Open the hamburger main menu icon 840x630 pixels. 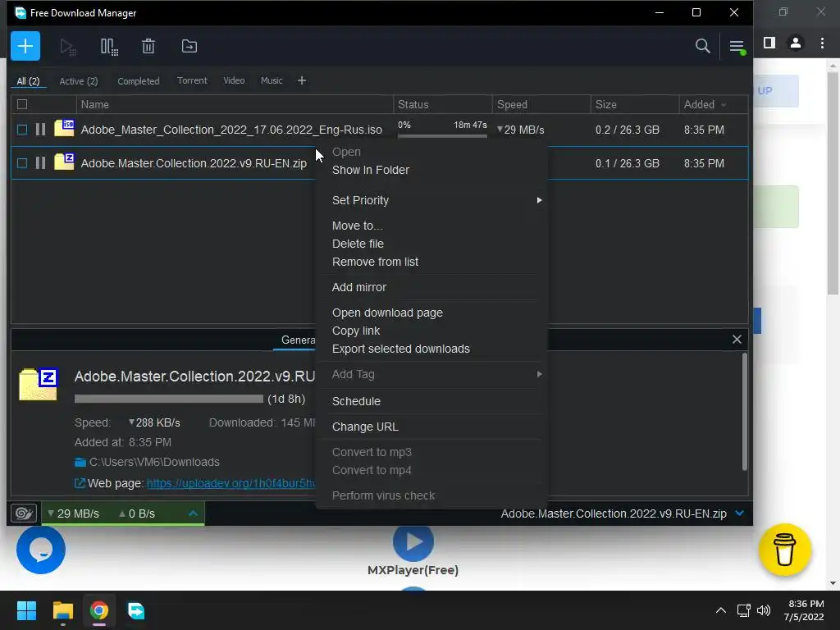coord(737,47)
